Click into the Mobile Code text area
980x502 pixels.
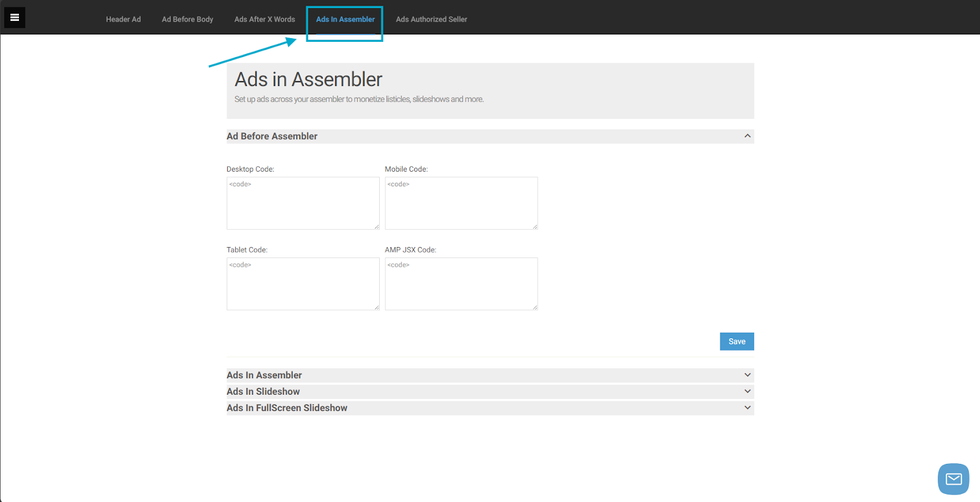(460, 203)
